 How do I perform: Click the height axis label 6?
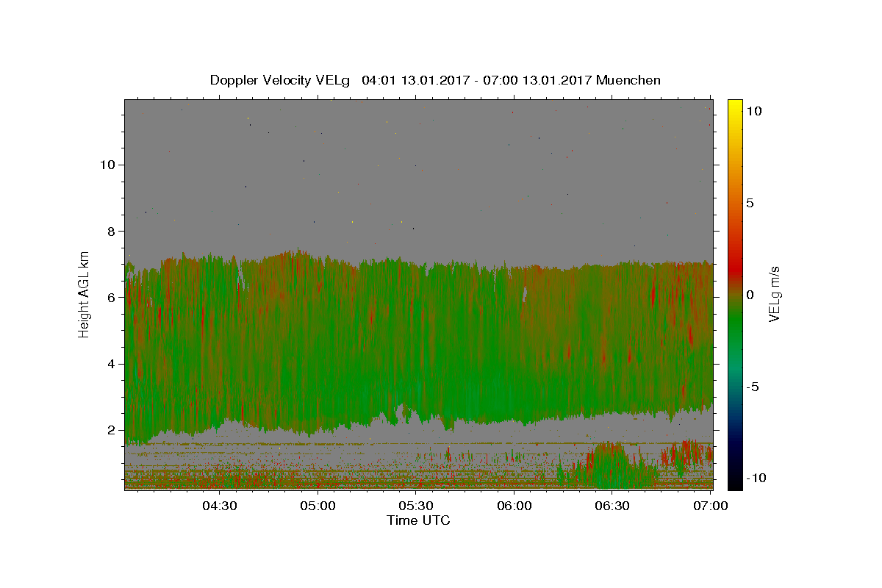[110, 298]
